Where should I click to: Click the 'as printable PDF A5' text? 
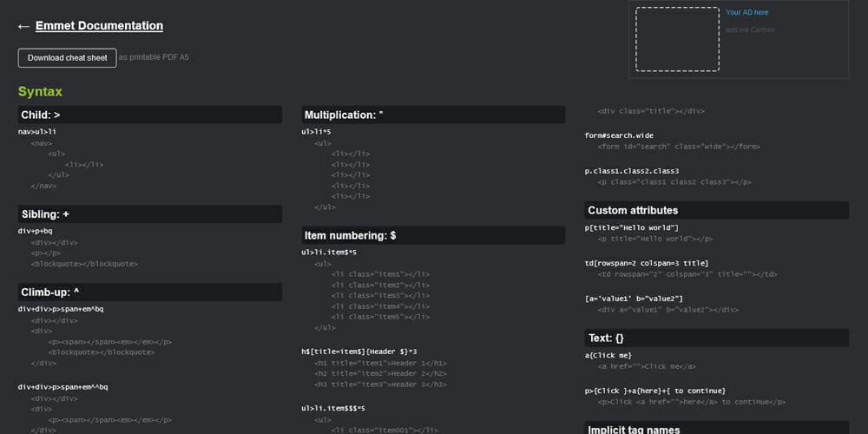(154, 57)
